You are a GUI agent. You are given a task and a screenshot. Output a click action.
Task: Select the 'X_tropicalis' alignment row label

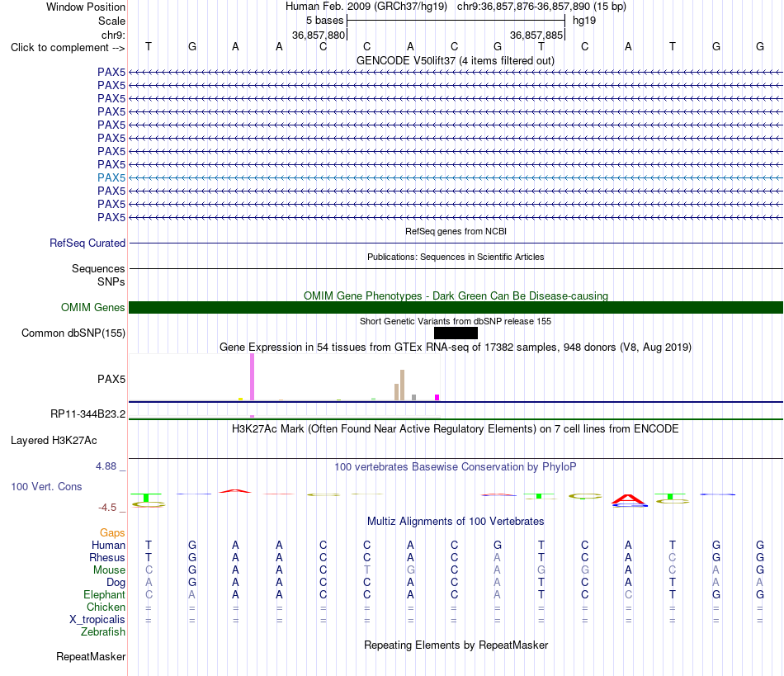[97, 620]
